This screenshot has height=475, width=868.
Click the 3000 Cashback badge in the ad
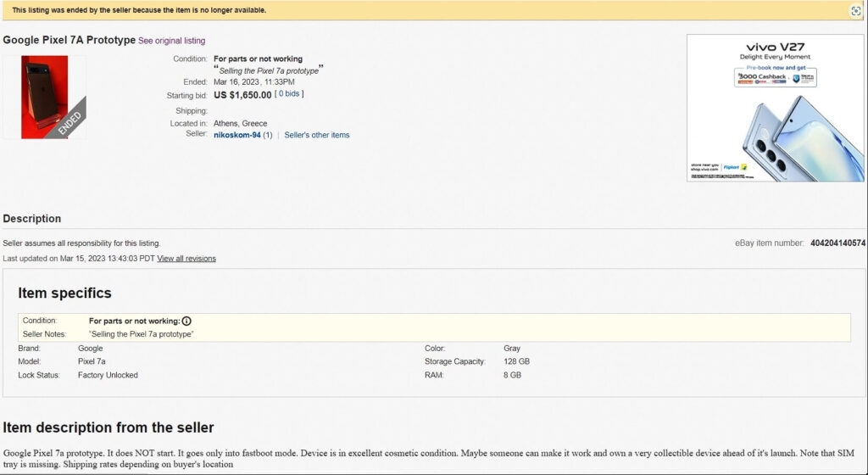[762, 77]
